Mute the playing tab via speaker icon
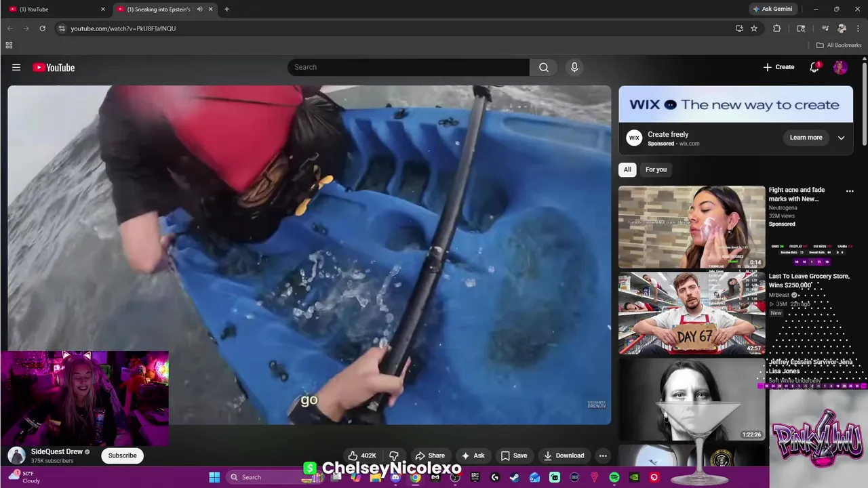 [x=199, y=9]
